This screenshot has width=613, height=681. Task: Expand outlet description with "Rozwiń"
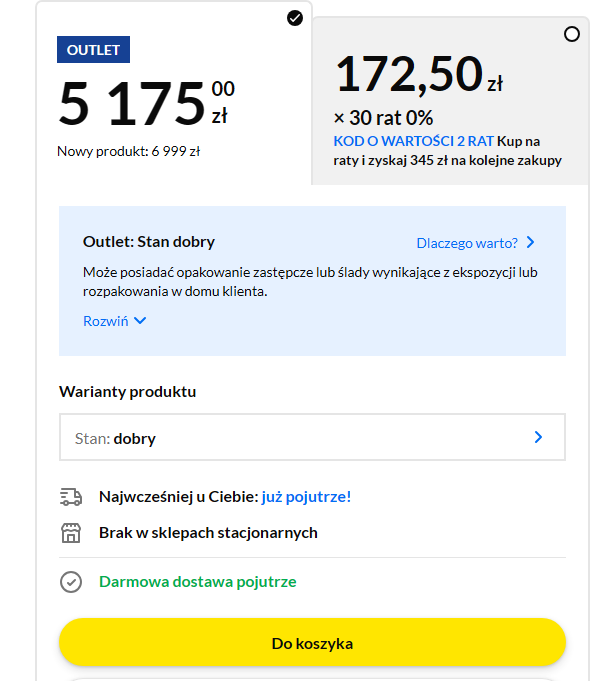click(106, 321)
